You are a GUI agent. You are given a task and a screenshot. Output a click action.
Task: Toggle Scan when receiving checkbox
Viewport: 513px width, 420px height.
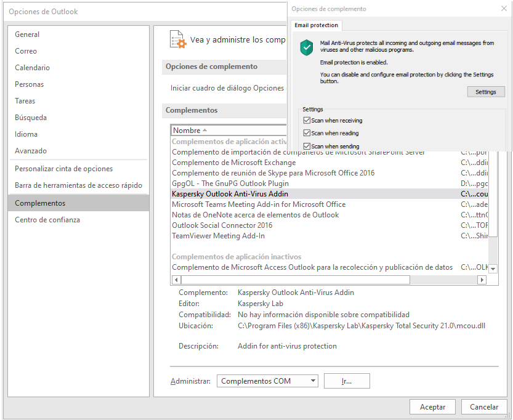click(x=307, y=120)
